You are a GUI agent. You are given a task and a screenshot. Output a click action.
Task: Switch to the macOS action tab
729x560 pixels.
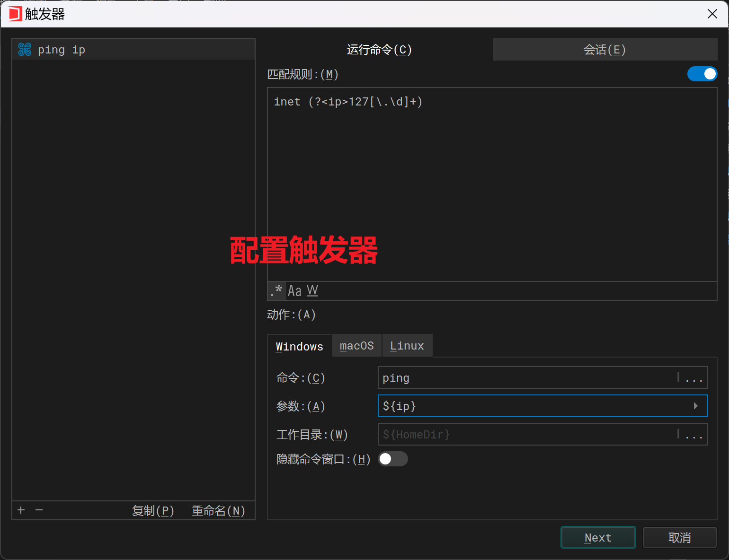(357, 346)
